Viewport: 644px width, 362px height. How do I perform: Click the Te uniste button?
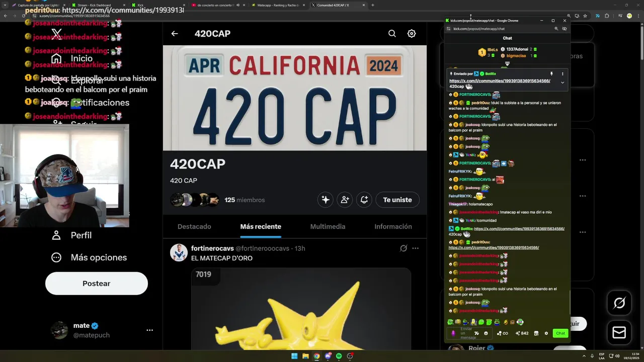click(397, 200)
